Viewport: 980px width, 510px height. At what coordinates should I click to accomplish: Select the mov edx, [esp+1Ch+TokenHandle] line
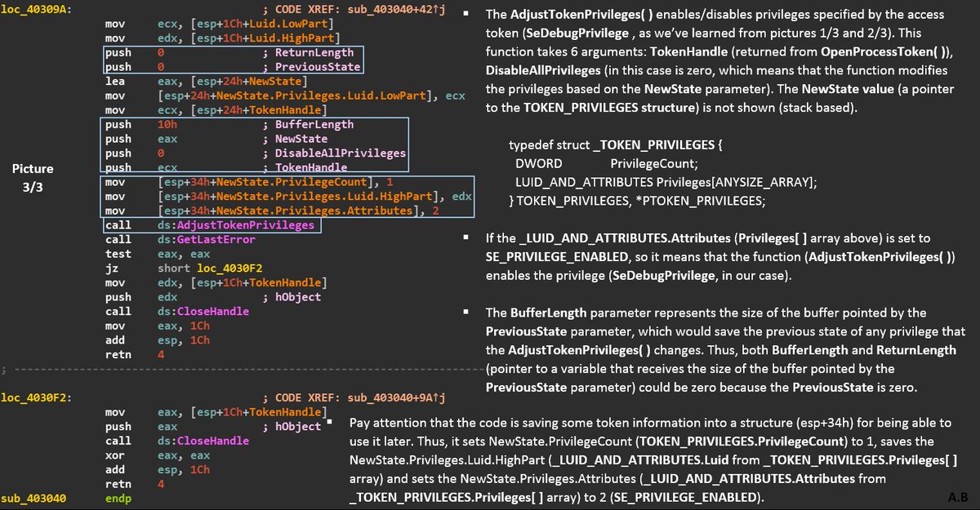point(216,282)
